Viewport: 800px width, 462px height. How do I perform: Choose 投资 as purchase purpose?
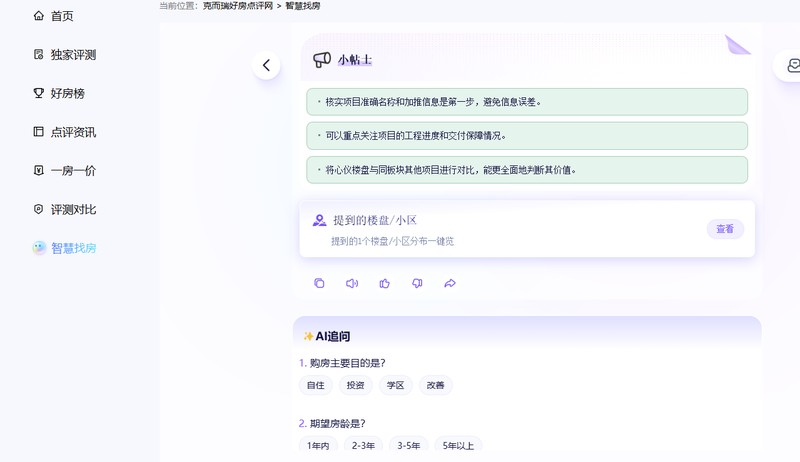pyautogui.click(x=356, y=386)
